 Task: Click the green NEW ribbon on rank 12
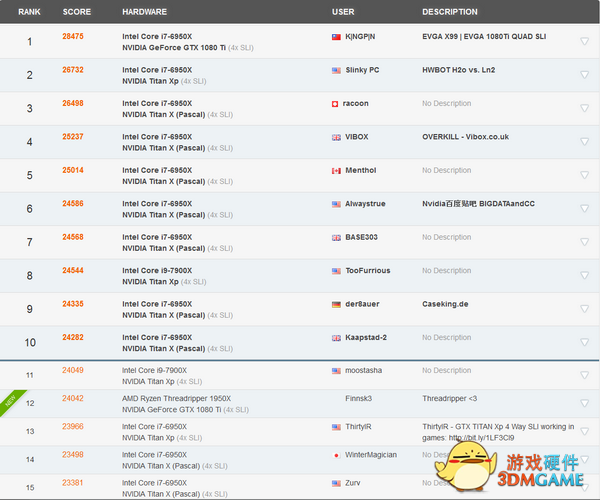pos(11,401)
